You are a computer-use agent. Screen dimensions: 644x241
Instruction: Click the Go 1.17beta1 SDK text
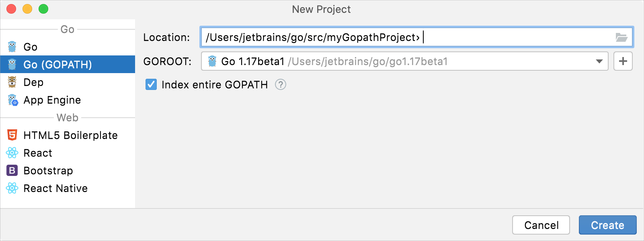(253, 61)
